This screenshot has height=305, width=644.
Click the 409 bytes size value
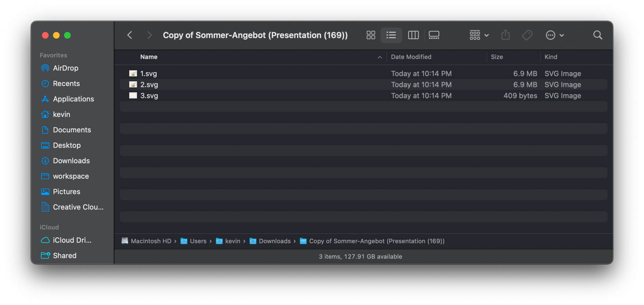click(520, 95)
